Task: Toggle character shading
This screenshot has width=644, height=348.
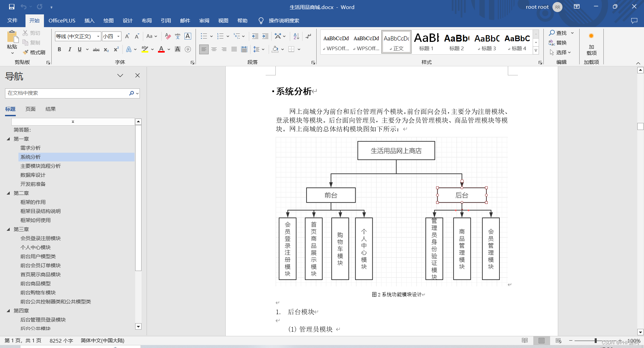Action: point(178,49)
